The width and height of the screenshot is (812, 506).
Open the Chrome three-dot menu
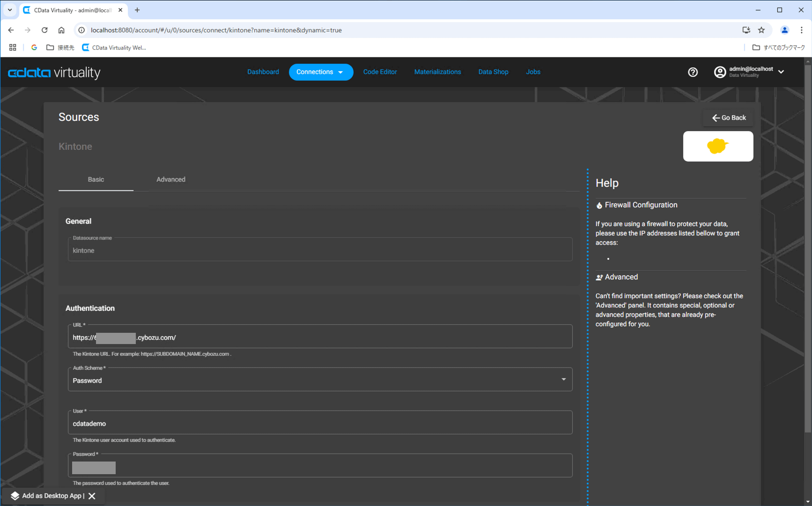tap(802, 30)
